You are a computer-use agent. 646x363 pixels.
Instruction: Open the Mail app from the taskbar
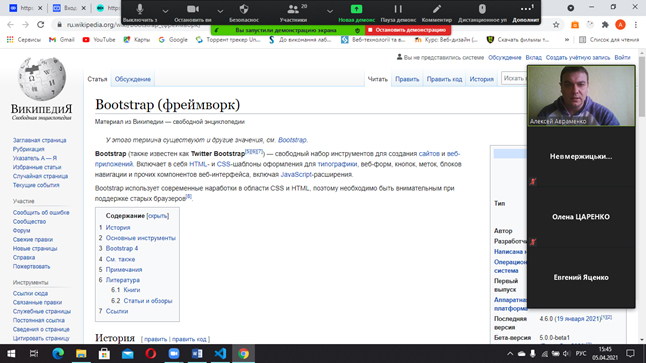click(127, 354)
